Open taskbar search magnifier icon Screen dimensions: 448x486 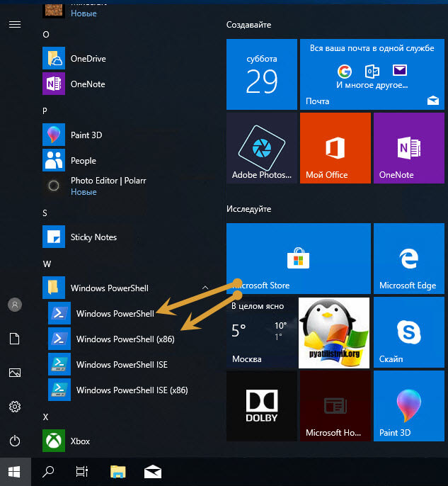pos(49,470)
